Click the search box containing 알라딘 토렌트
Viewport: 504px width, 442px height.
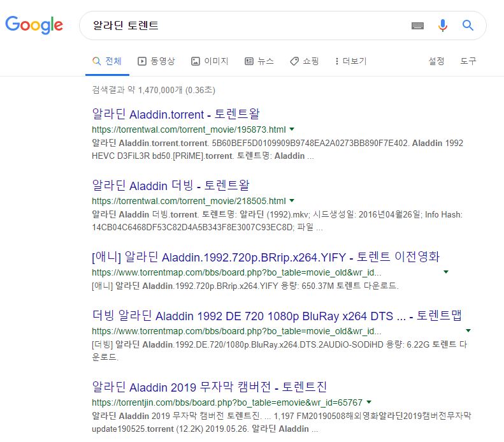pyautogui.click(x=282, y=26)
